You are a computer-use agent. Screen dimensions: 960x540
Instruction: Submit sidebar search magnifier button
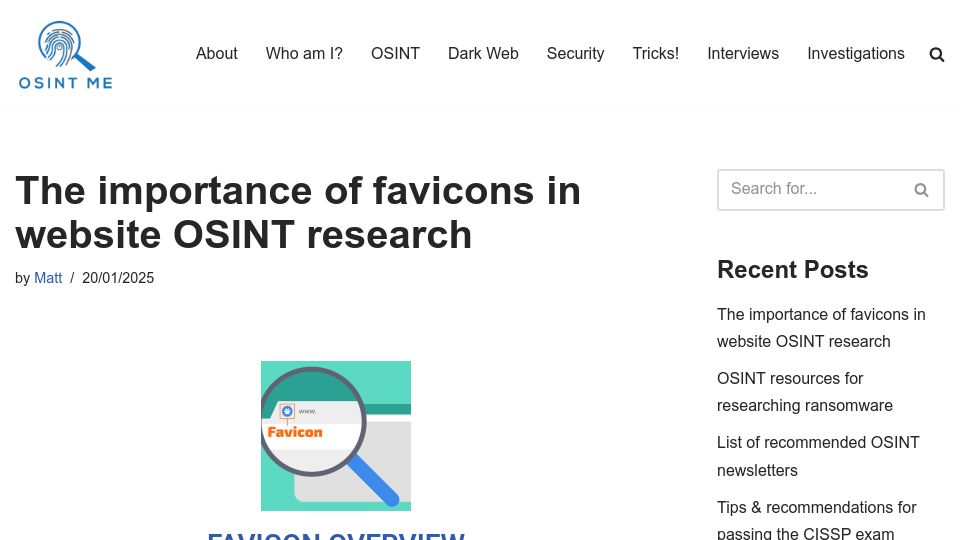coord(921,190)
